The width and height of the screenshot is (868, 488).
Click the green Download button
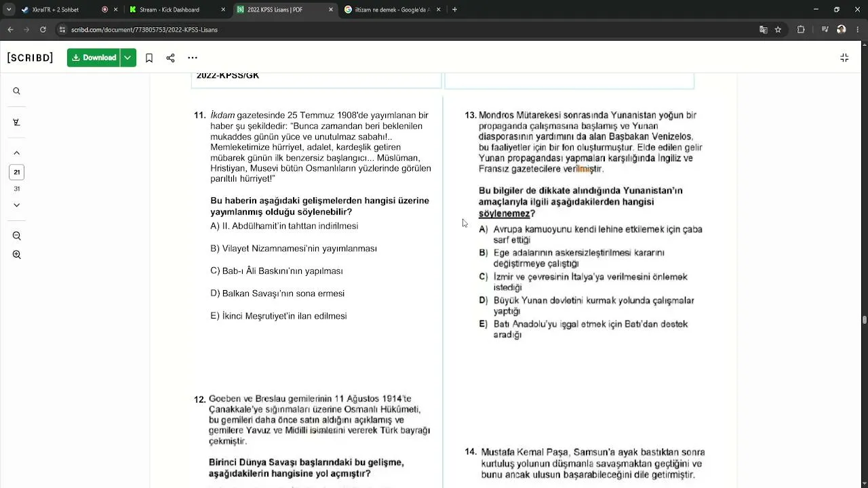tap(94, 58)
